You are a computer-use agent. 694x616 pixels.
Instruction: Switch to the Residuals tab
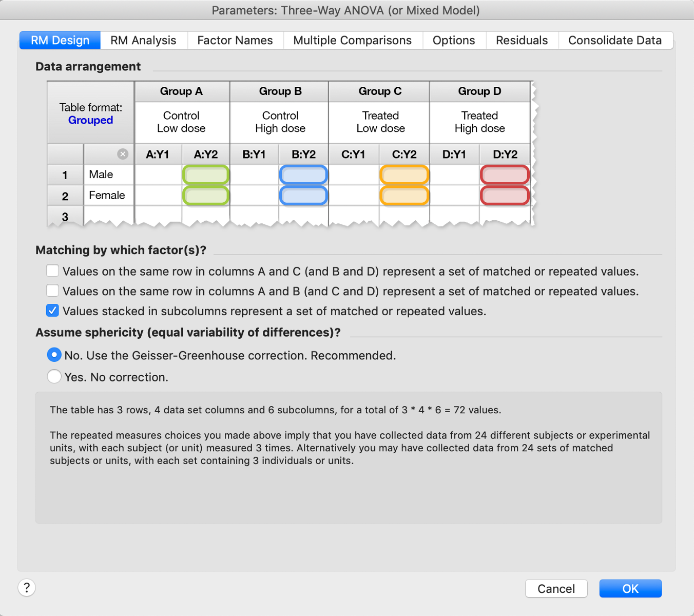coord(522,40)
